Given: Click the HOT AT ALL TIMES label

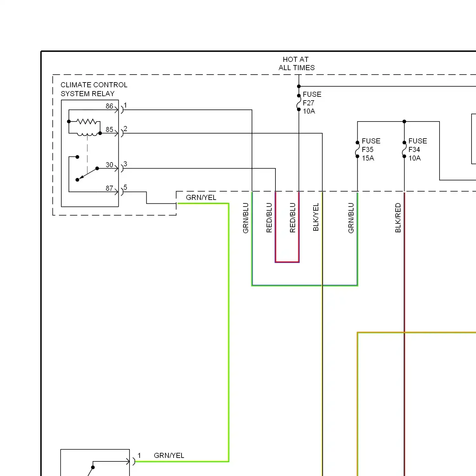Looking at the screenshot, I should pos(296,63).
